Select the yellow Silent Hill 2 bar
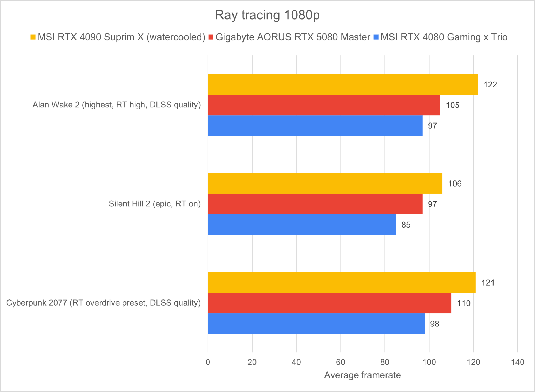Viewport: 535px width, 392px height. pos(325,183)
